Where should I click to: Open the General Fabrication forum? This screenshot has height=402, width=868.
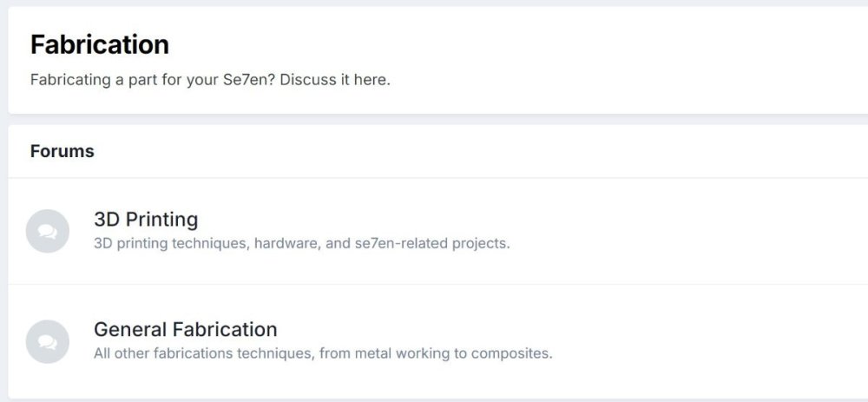pyautogui.click(x=185, y=330)
